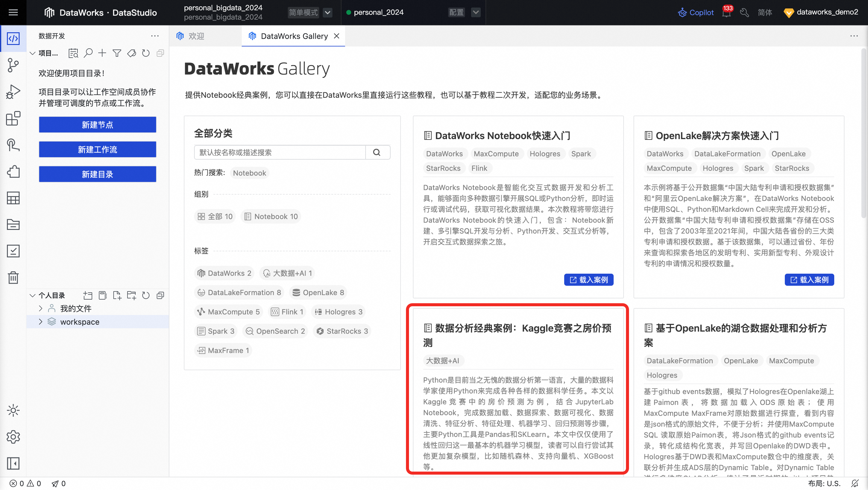Open the trash bin sidebar icon
The width and height of the screenshot is (868, 490).
coord(14,277)
